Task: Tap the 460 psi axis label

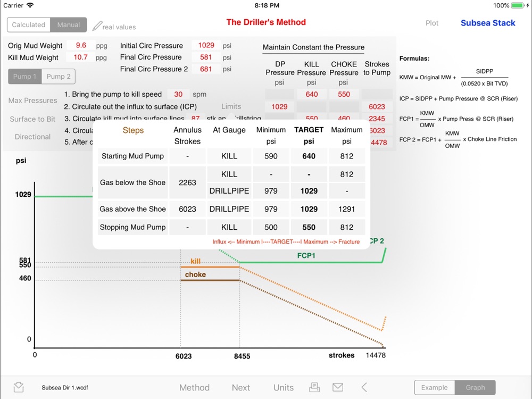Action: pos(25,278)
